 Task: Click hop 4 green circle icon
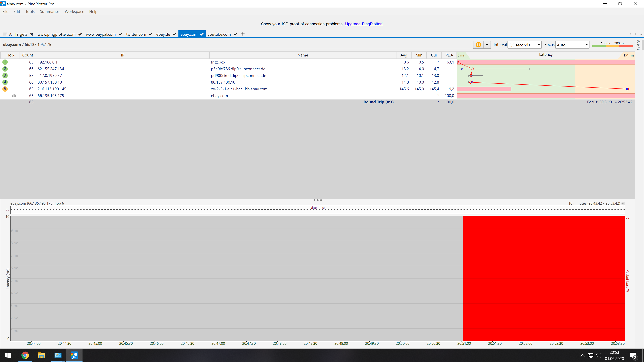coord(5,82)
